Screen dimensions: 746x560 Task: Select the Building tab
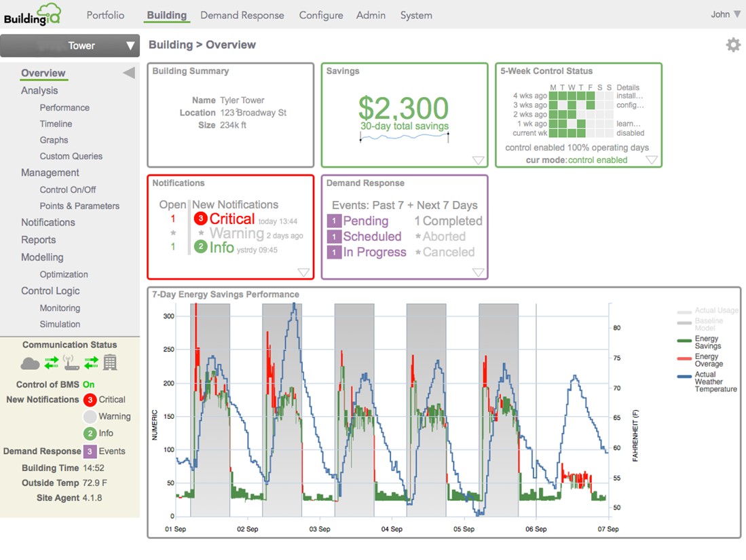pos(166,15)
